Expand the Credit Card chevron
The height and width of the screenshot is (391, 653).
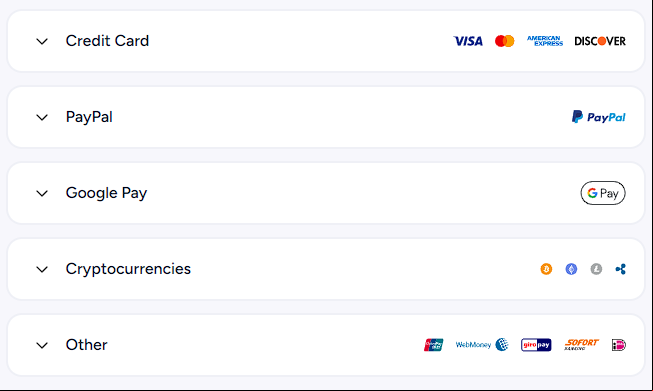tap(42, 41)
